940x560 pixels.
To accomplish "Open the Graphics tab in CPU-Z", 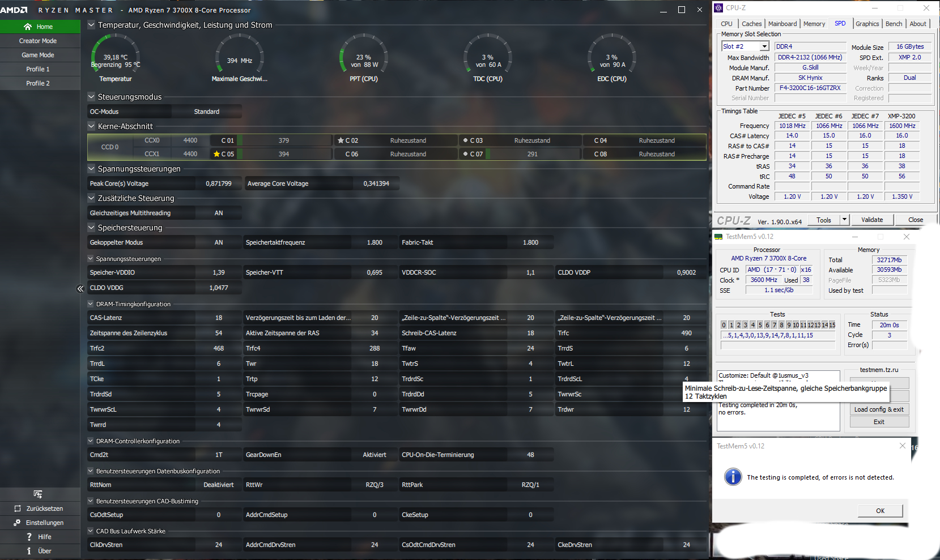I will click(x=867, y=24).
